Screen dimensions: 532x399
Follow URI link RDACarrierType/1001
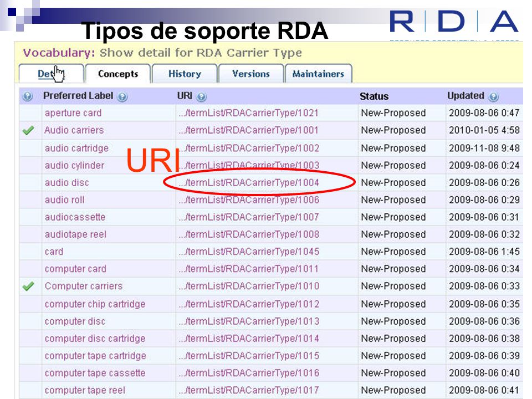pos(249,130)
